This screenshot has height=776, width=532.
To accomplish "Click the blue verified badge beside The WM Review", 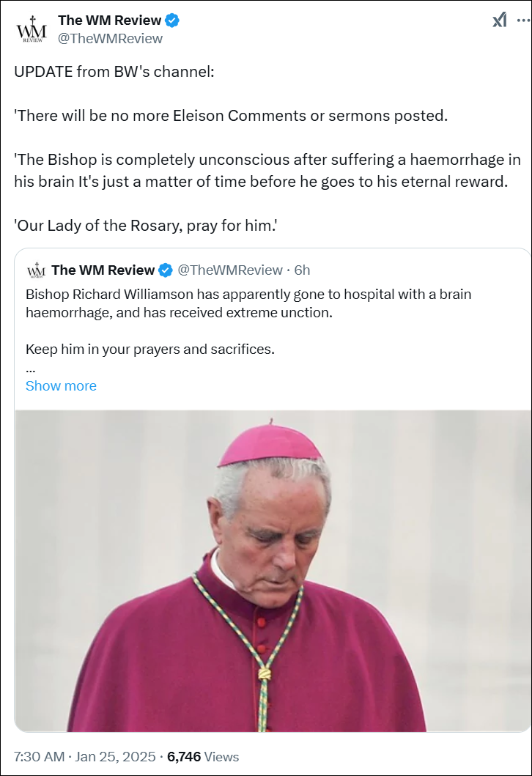I will tap(171, 21).
